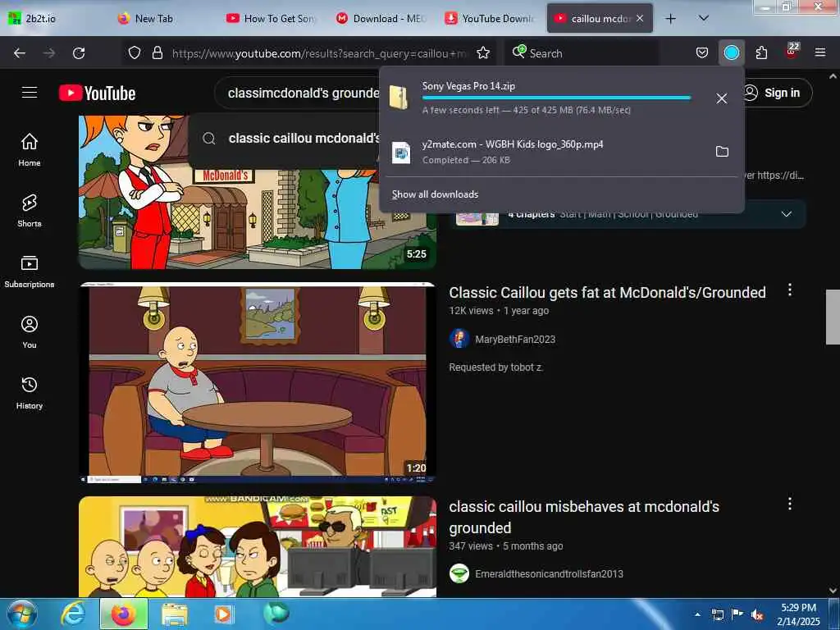Open more options for Classic Caillou gets fat video

point(789,290)
